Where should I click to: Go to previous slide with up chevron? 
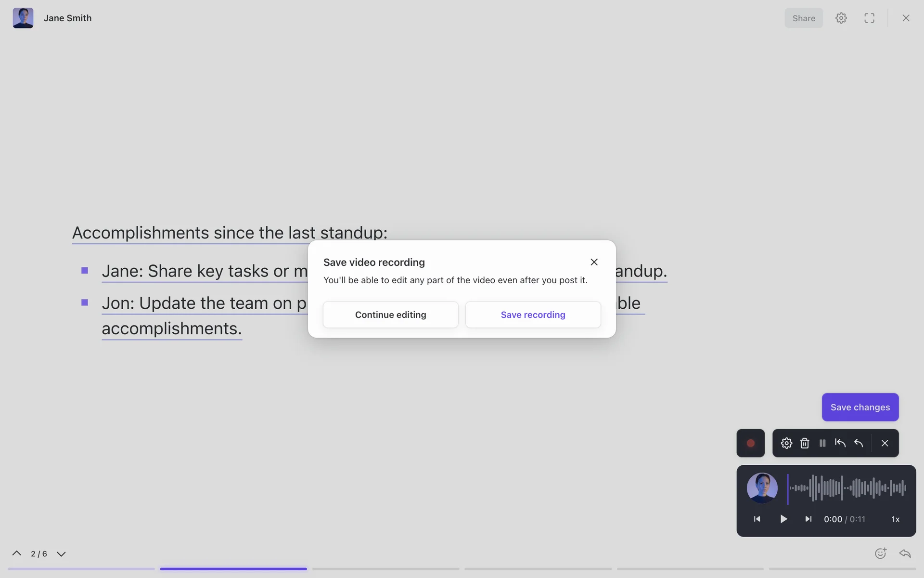16,553
